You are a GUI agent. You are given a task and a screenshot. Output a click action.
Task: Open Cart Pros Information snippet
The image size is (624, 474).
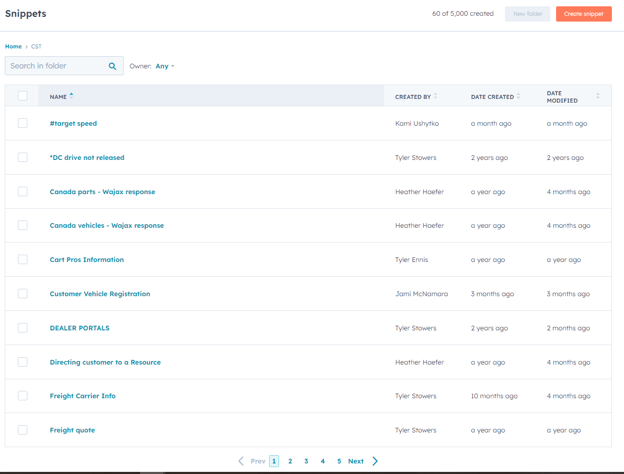click(87, 260)
